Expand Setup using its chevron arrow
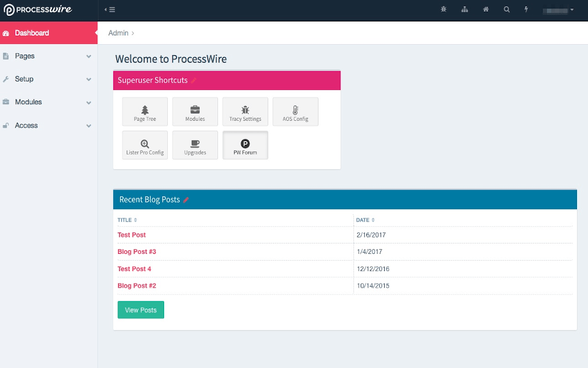This screenshot has height=368, width=588. [x=89, y=79]
